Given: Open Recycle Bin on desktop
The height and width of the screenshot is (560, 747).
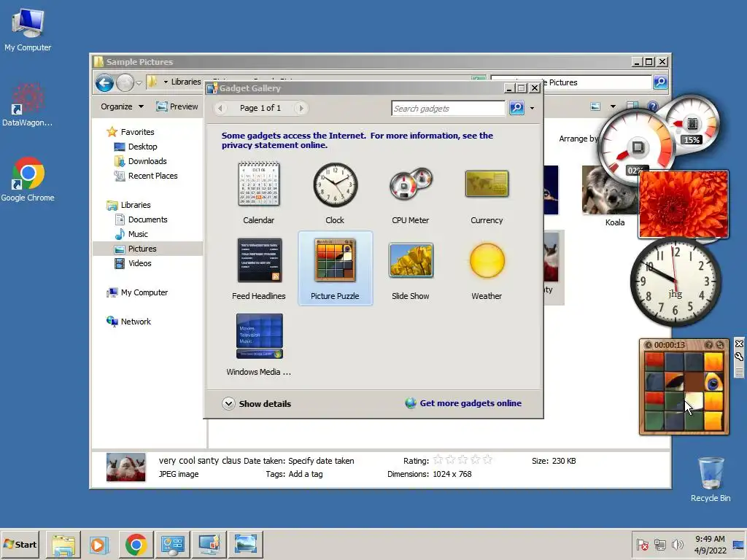Looking at the screenshot, I should tap(711, 479).
